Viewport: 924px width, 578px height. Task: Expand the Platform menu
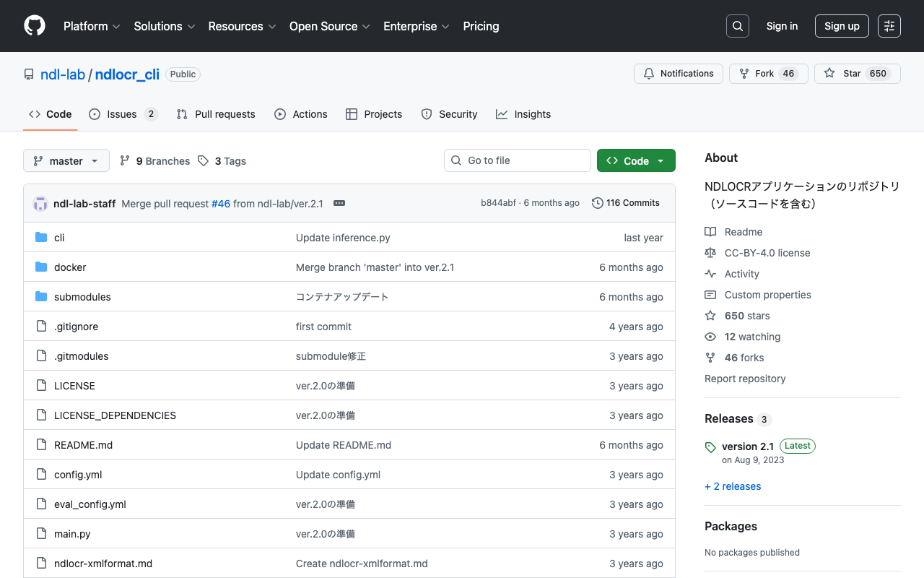tap(92, 26)
